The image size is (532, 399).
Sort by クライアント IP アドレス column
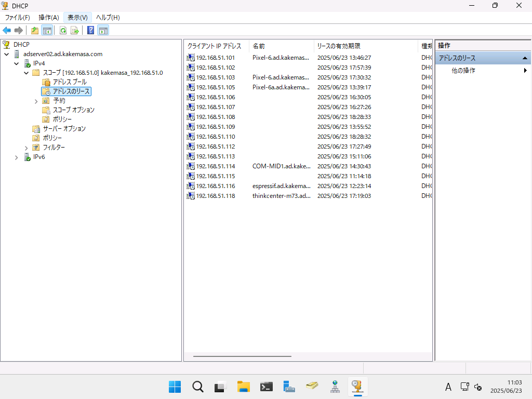pyautogui.click(x=217, y=46)
